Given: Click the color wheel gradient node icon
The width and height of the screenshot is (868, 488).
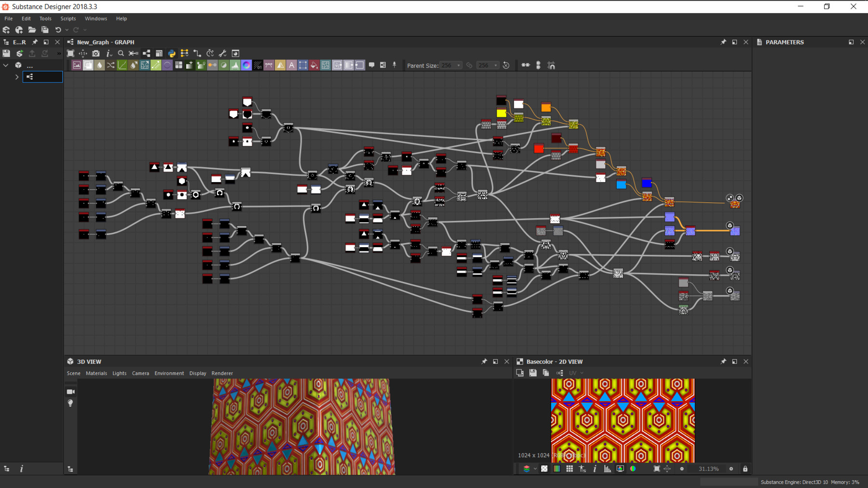Looking at the screenshot, I should point(246,65).
